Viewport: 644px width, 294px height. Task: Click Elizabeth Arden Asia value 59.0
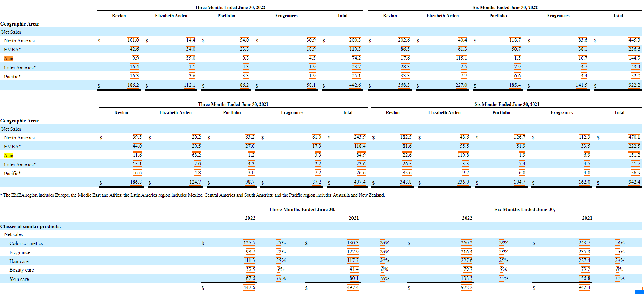point(191,58)
